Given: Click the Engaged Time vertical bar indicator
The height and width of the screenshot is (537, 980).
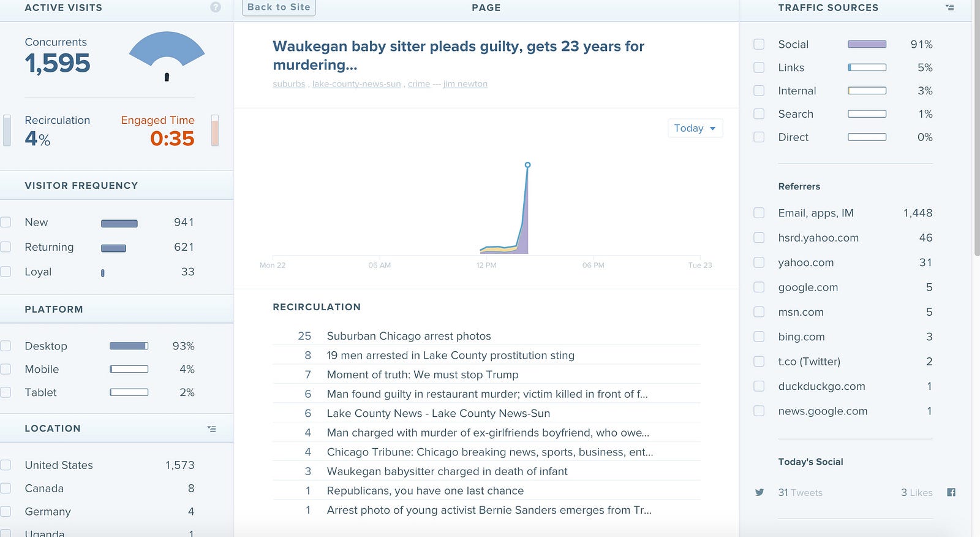Looking at the screenshot, I should [x=215, y=130].
